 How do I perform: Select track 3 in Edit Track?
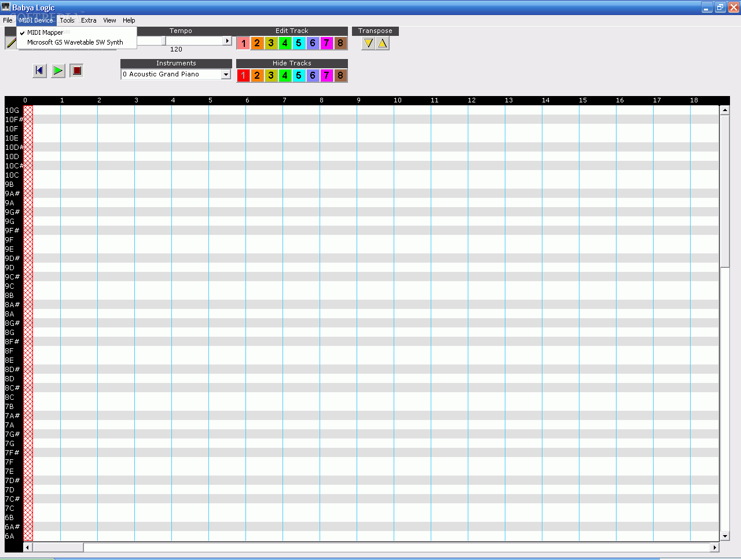pos(271,43)
